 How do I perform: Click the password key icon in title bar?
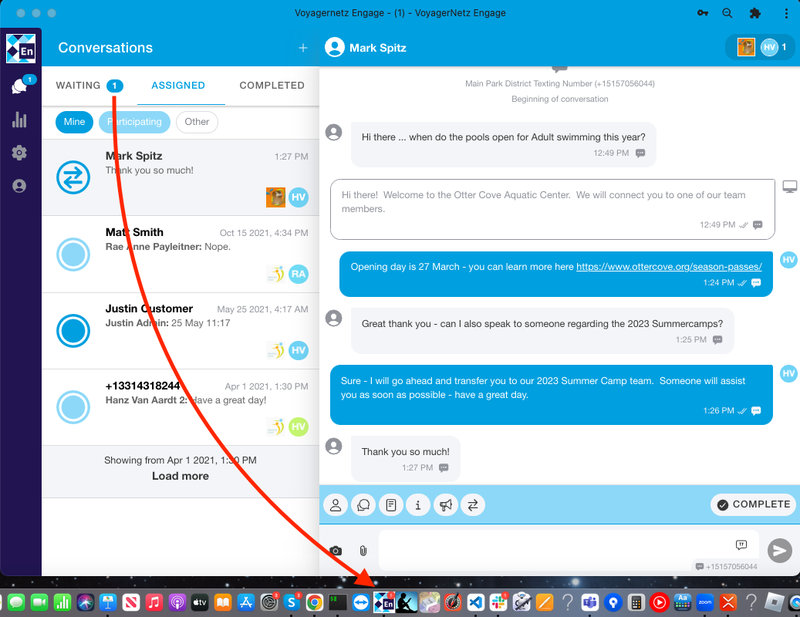tap(703, 13)
